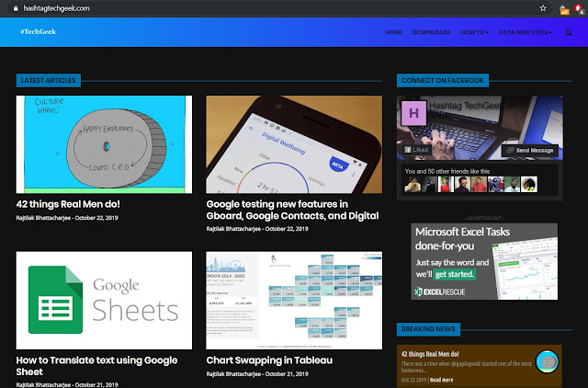Open '42 things Real Men do!' headline

(x=68, y=204)
